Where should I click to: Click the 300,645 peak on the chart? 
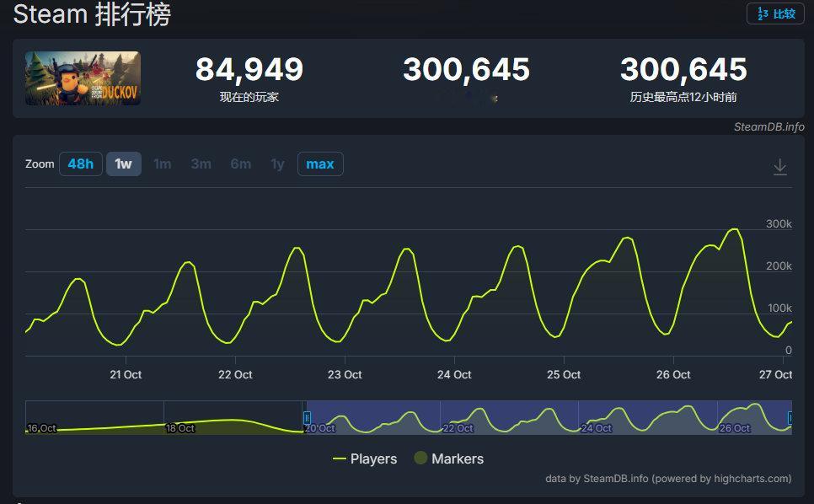734,228
